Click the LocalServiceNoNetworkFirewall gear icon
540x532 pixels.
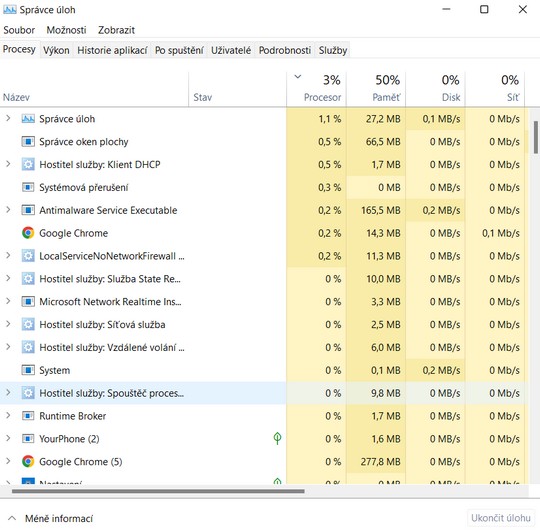tap(28, 256)
